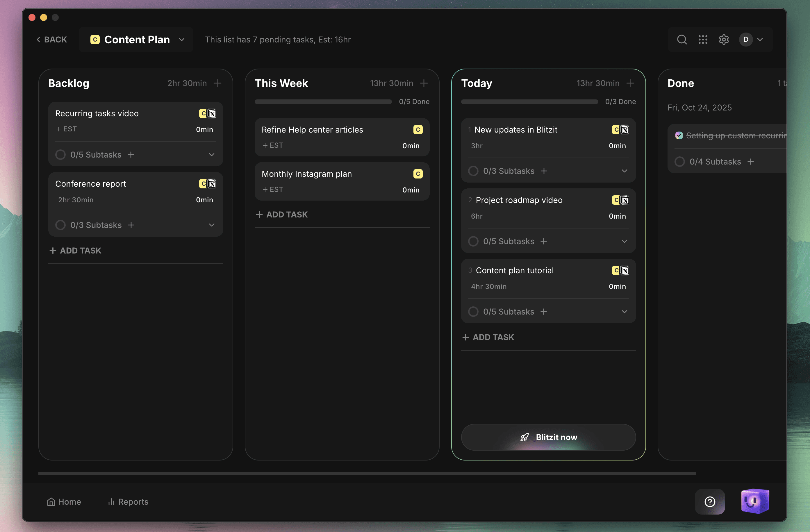Open the search icon in header
The height and width of the screenshot is (532, 810).
[x=682, y=40]
